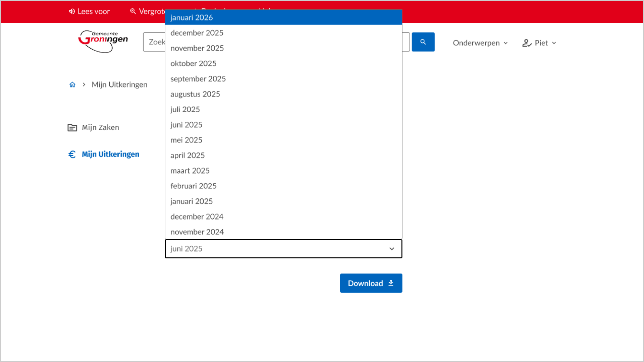This screenshot has width=644, height=362.
Task: Choose augustus 2025 from the list
Action: (283, 94)
